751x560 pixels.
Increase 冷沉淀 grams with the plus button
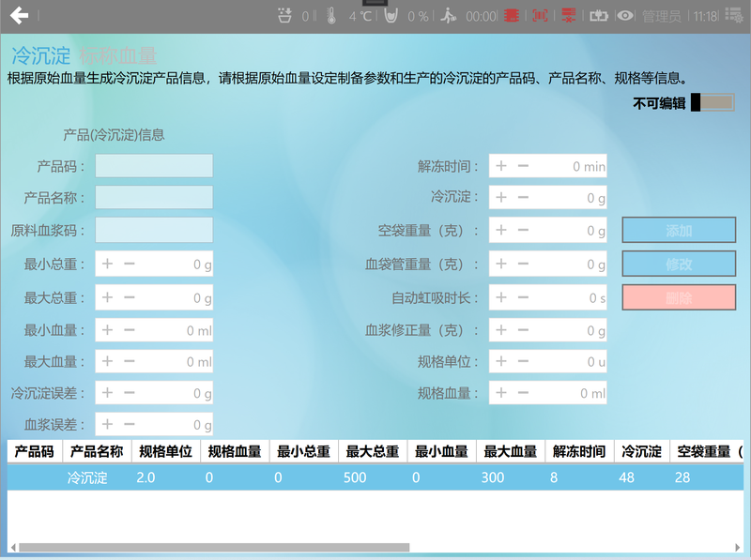pyautogui.click(x=501, y=197)
